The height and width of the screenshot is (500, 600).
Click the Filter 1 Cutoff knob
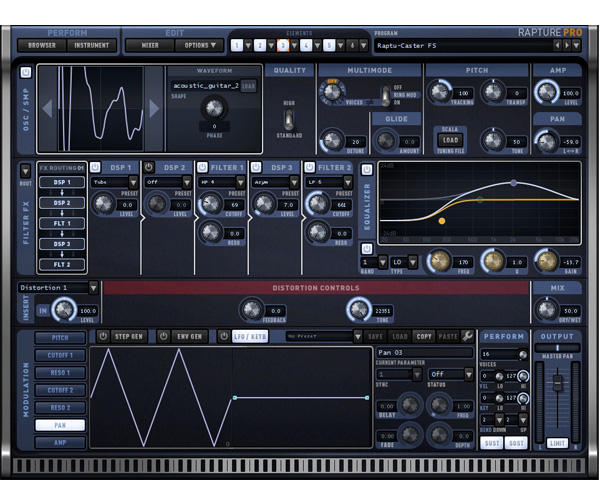coord(210,204)
